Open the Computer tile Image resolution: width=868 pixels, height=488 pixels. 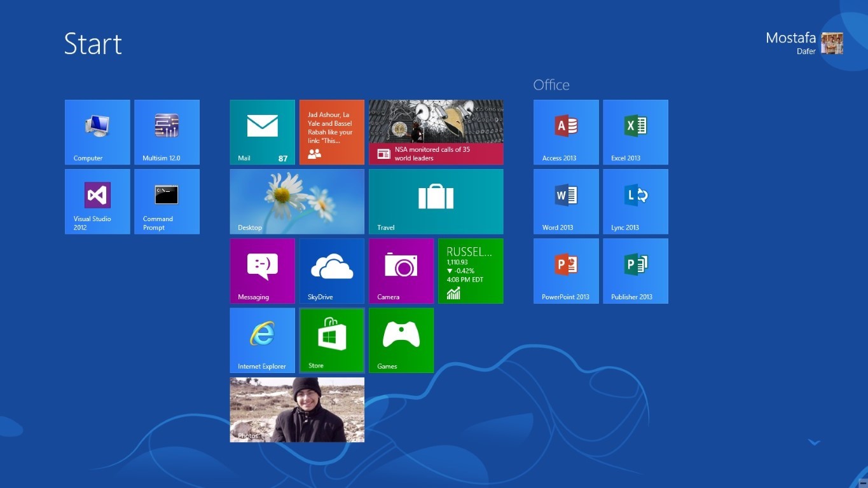pos(97,132)
